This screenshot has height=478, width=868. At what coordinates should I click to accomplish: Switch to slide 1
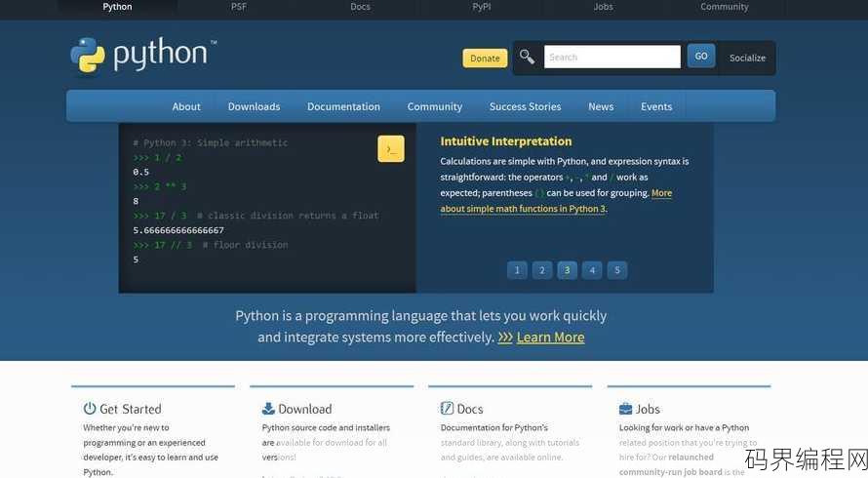pos(517,270)
